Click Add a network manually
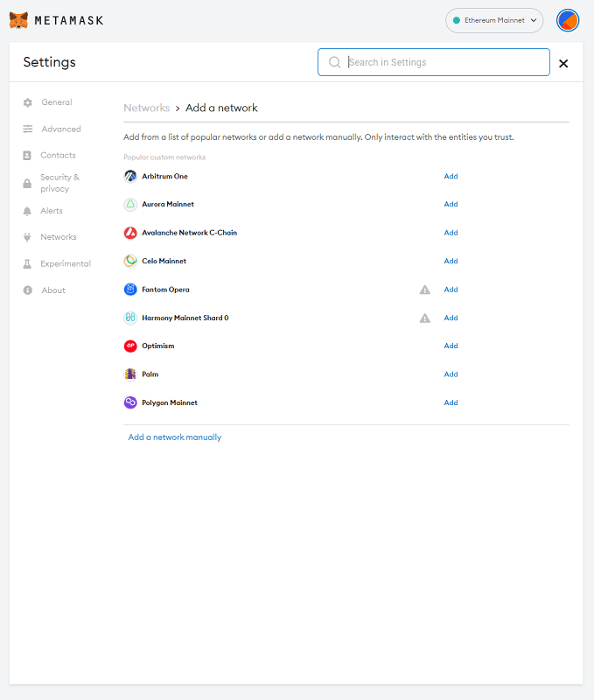Viewport: 594px width, 700px height. 174,437
